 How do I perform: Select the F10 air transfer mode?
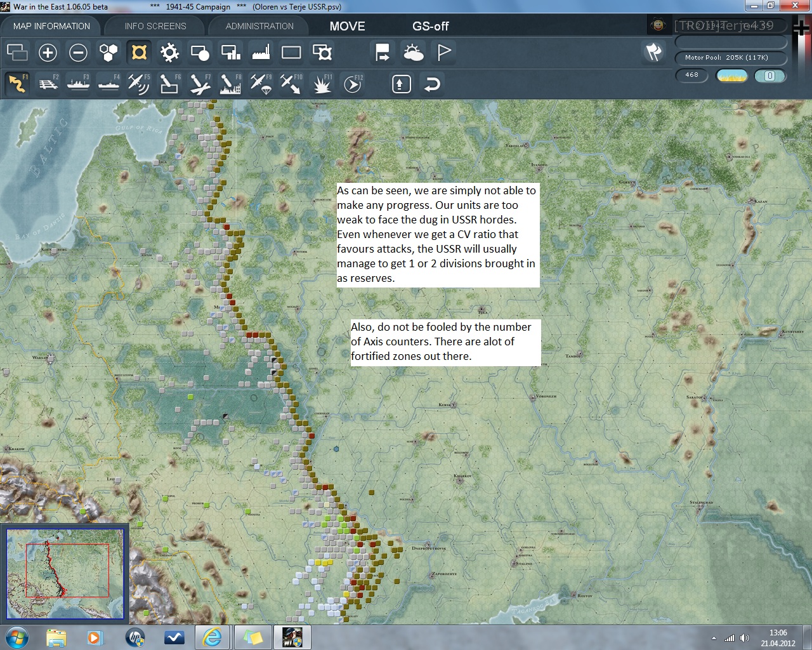click(x=291, y=84)
